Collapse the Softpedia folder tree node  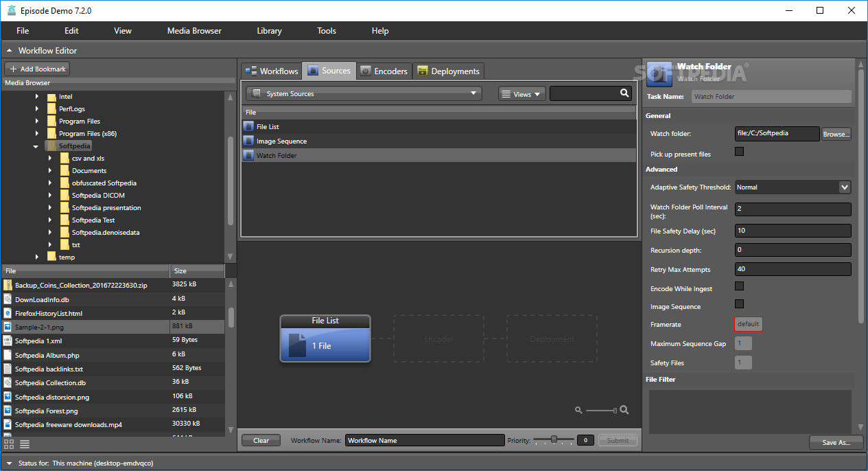click(36, 146)
